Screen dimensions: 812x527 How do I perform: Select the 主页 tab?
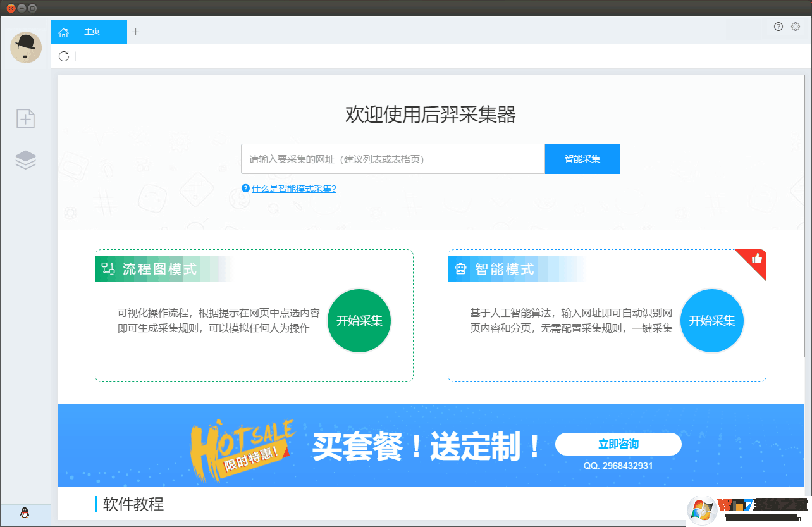point(91,31)
